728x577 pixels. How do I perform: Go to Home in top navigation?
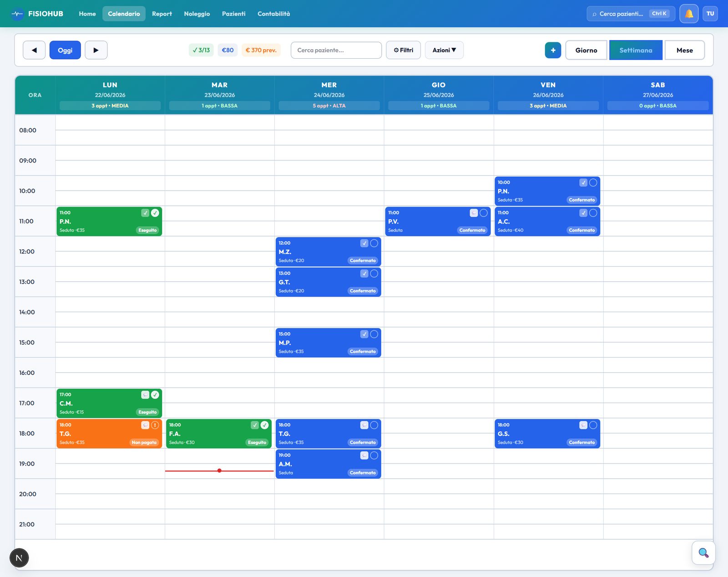click(x=87, y=14)
